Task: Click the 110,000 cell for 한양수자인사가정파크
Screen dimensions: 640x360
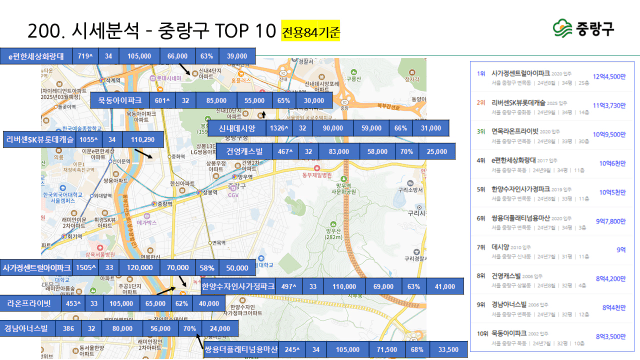Action: click(344, 287)
